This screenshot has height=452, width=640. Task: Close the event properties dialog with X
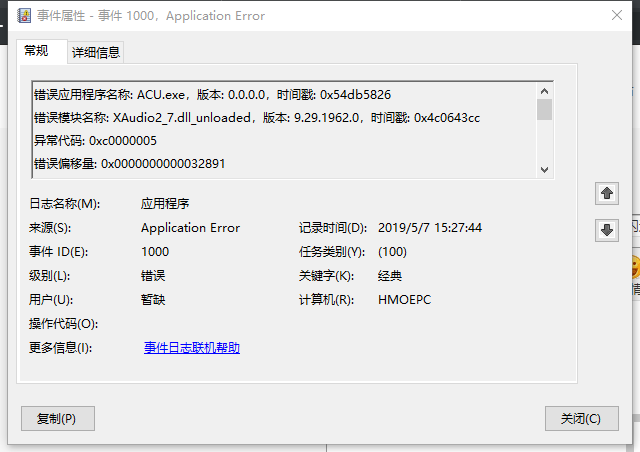point(617,15)
